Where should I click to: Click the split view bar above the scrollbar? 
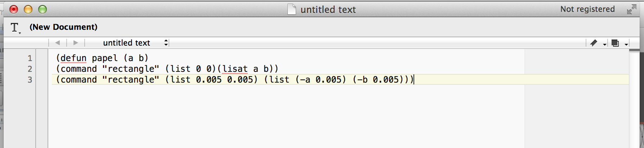tap(634, 51)
